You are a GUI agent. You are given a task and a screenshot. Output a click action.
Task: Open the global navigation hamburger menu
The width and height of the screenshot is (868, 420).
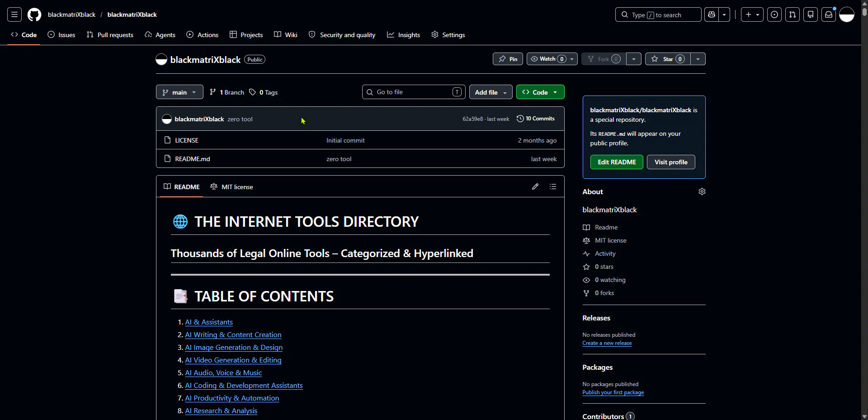pos(14,14)
